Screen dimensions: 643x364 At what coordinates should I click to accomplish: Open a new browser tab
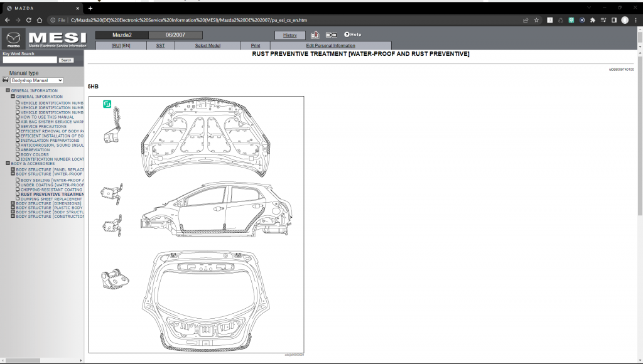coord(90,8)
